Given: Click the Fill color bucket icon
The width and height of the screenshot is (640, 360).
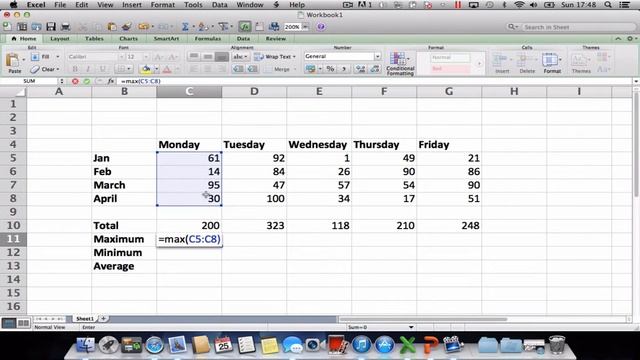Looking at the screenshot, I should 146,69.
